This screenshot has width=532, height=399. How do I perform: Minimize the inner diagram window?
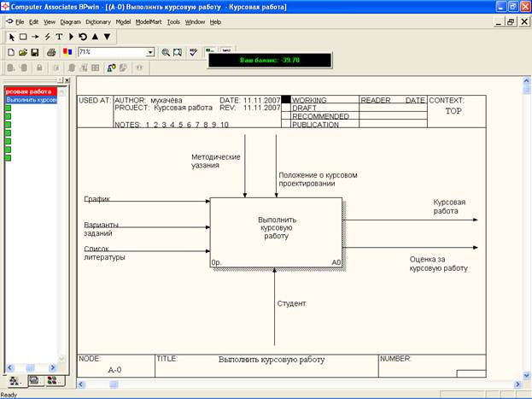(x=498, y=22)
